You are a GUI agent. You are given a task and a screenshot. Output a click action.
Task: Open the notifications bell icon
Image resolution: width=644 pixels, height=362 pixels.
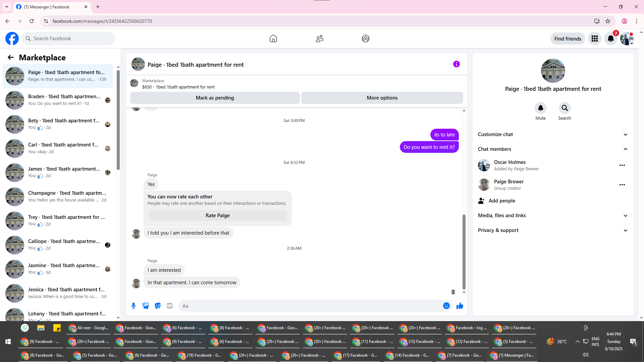coord(610,39)
